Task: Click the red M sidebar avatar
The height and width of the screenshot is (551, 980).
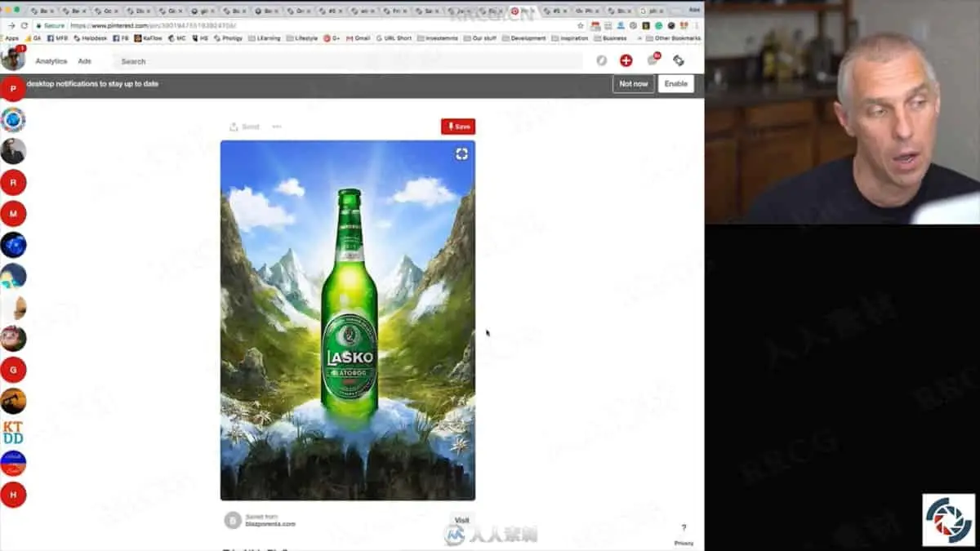Action: tap(13, 214)
